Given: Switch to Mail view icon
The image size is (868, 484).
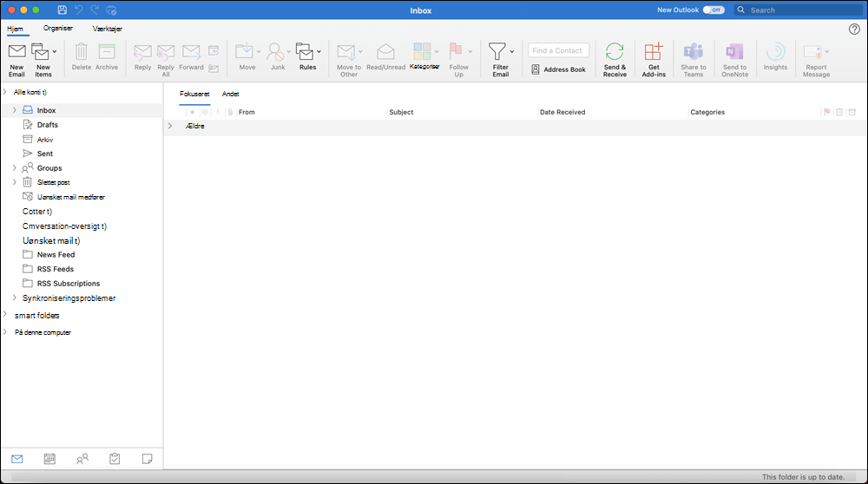Looking at the screenshot, I should click(17, 459).
